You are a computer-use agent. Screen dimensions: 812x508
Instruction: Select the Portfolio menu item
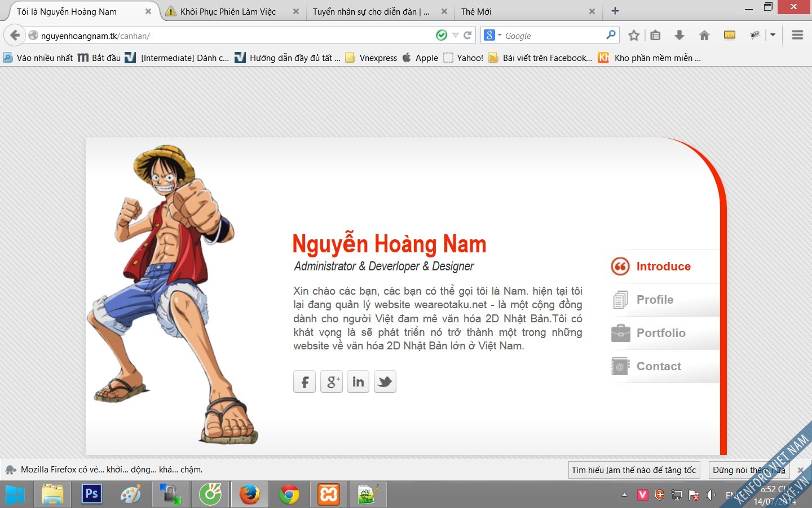tap(665, 333)
